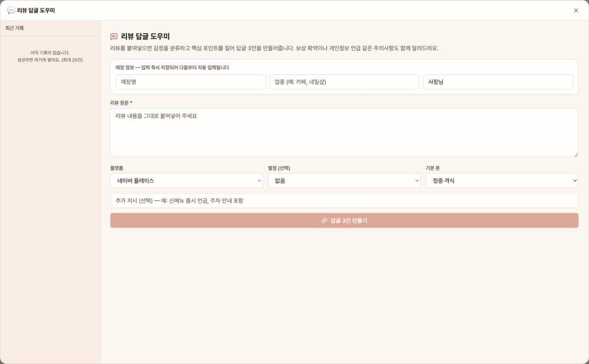The width and height of the screenshot is (589, 364).
Task: Click the 리뷰 답글 도우미 main heading text
Action: coord(145,37)
